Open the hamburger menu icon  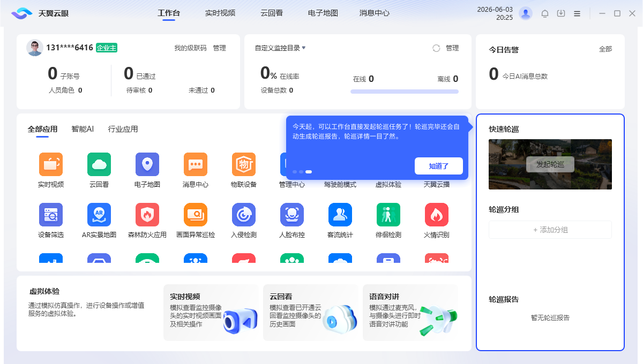tap(577, 13)
